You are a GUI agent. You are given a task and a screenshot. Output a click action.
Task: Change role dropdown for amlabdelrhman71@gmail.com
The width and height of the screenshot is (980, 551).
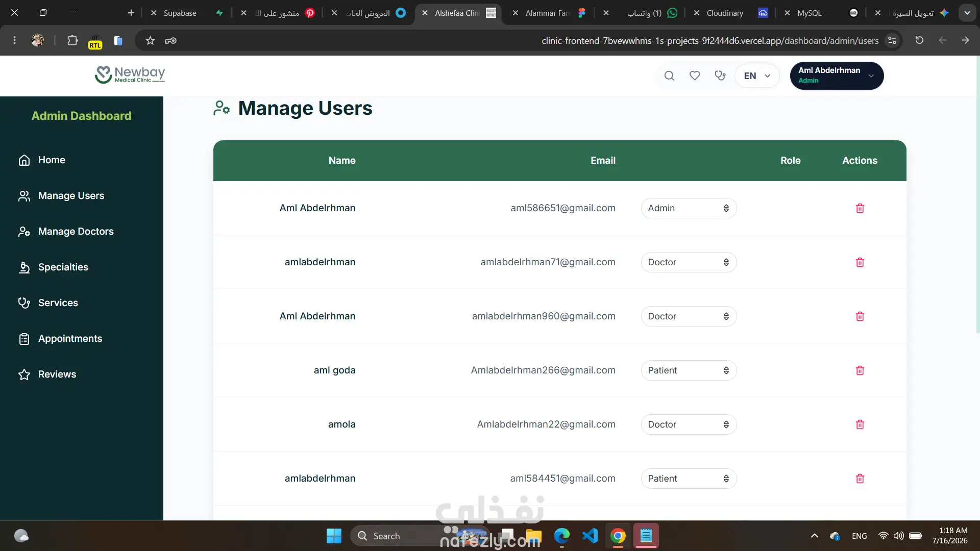tap(689, 262)
